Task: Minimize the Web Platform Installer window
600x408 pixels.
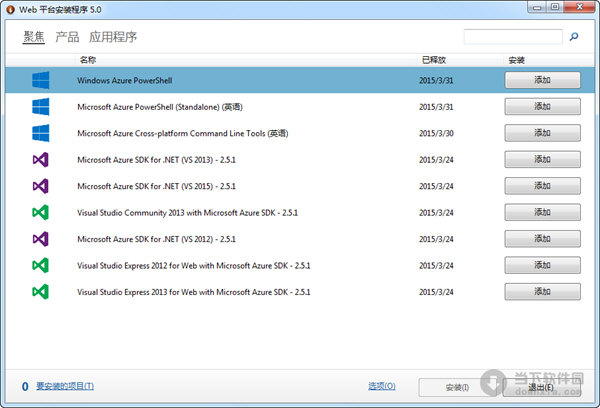Action: 537,7
